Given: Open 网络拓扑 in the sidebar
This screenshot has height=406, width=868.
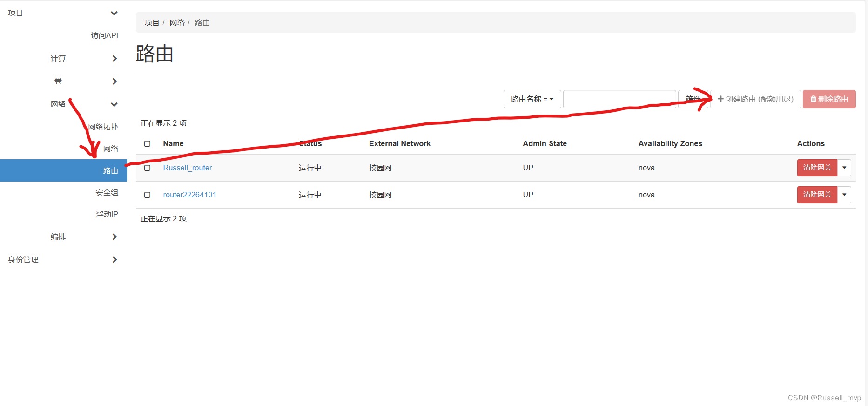Looking at the screenshot, I should (x=103, y=127).
